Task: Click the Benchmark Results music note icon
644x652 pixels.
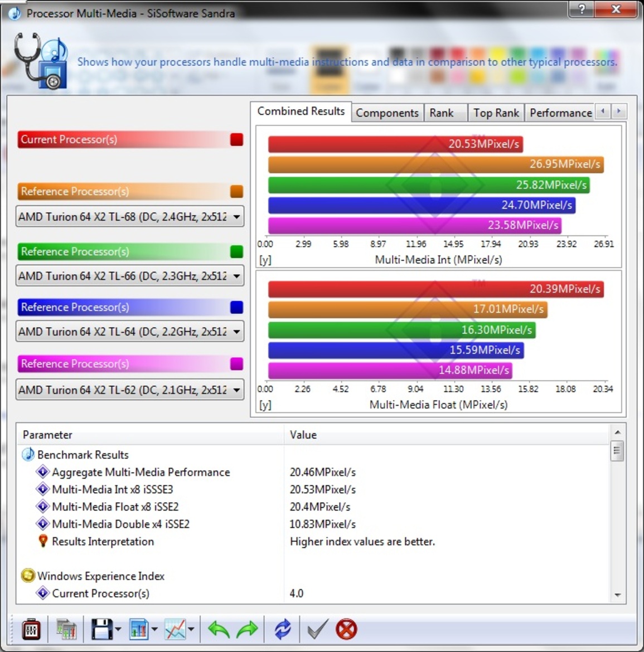Action: (28, 455)
